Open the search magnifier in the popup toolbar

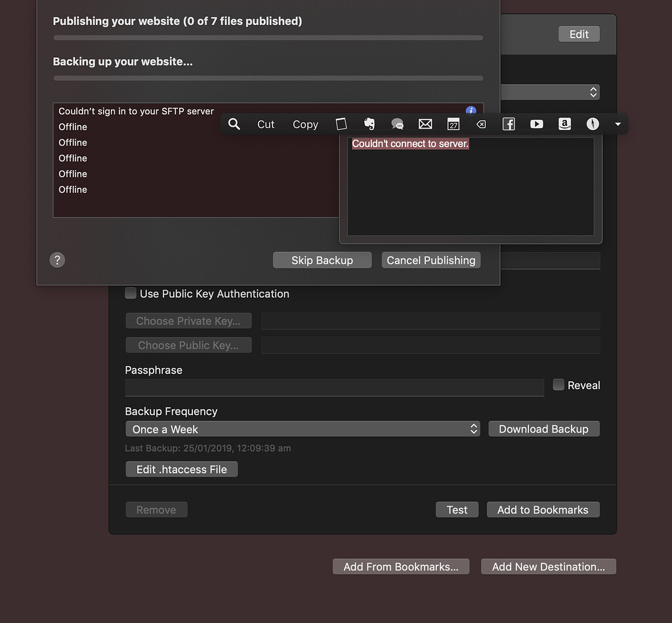tap(234, 124)
